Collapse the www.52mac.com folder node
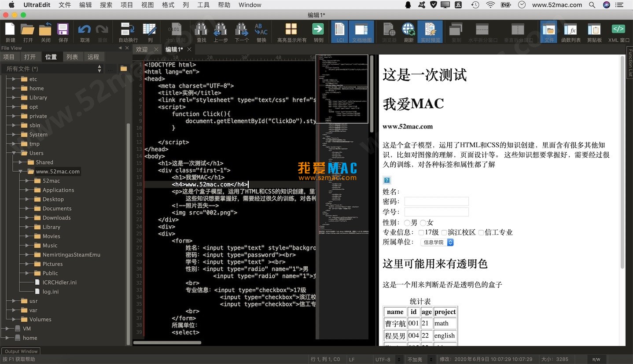The image size is (633, 364). [21, 172]
